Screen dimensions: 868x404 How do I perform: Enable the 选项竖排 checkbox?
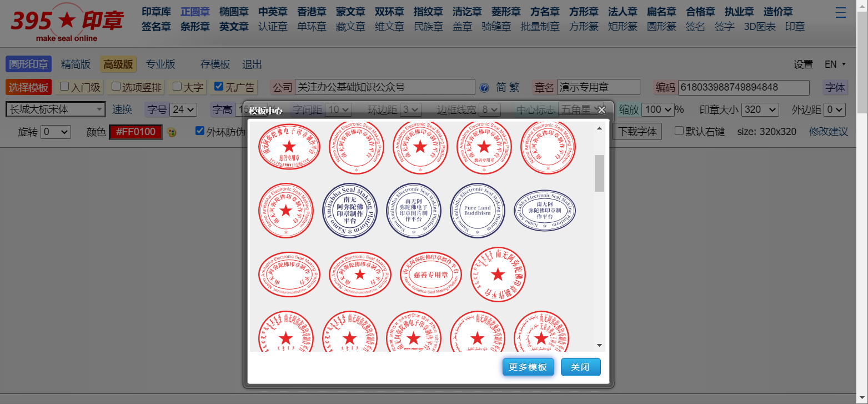(116, 87)
